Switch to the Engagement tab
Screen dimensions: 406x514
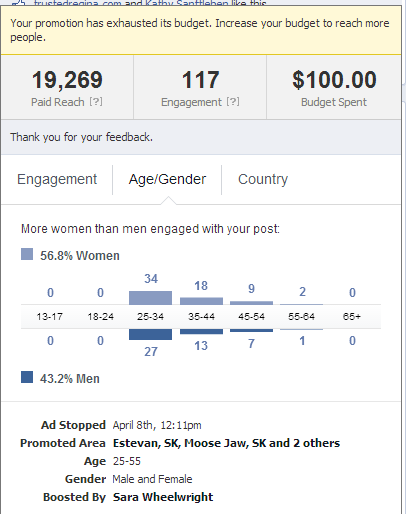[x=57, y=179]
